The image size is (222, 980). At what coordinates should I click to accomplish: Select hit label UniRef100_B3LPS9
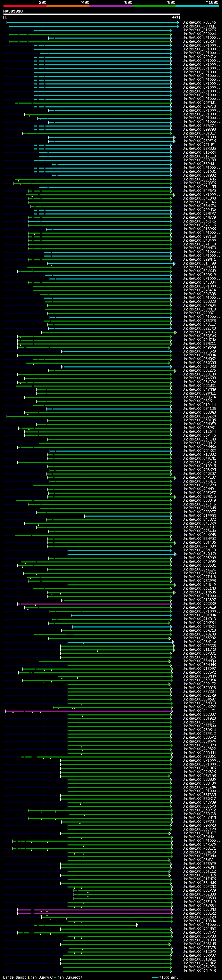tap(199, 890)
